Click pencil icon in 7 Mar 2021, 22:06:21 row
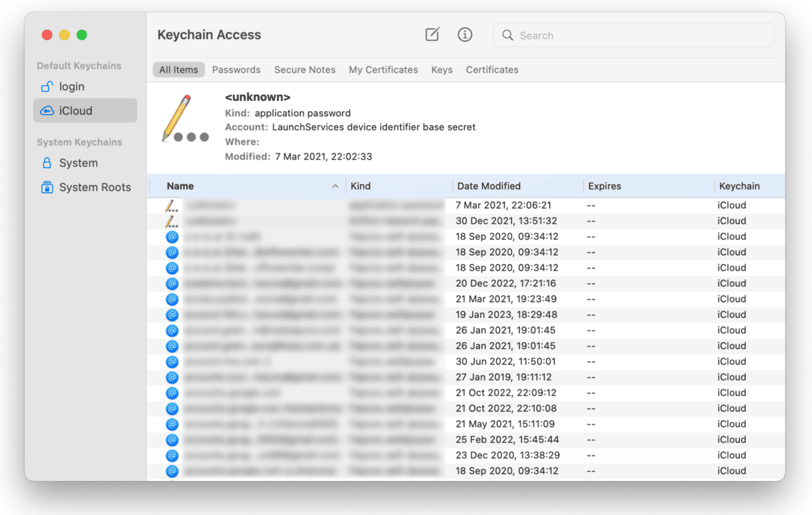The image size is (812, 515). tap(172, 206)
